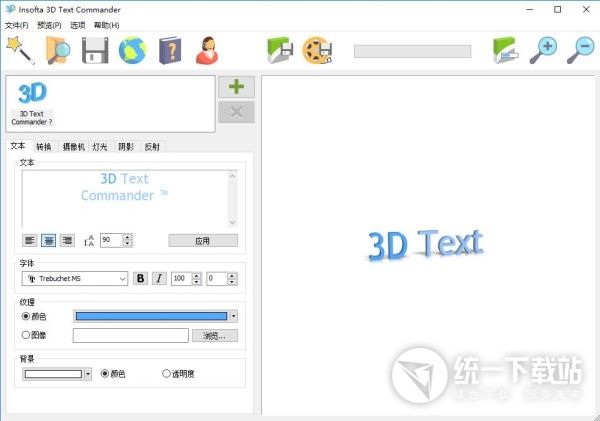This screenshot has width=600, height=421.
Task: Save image with green picture icon
Action: (280, 50)
